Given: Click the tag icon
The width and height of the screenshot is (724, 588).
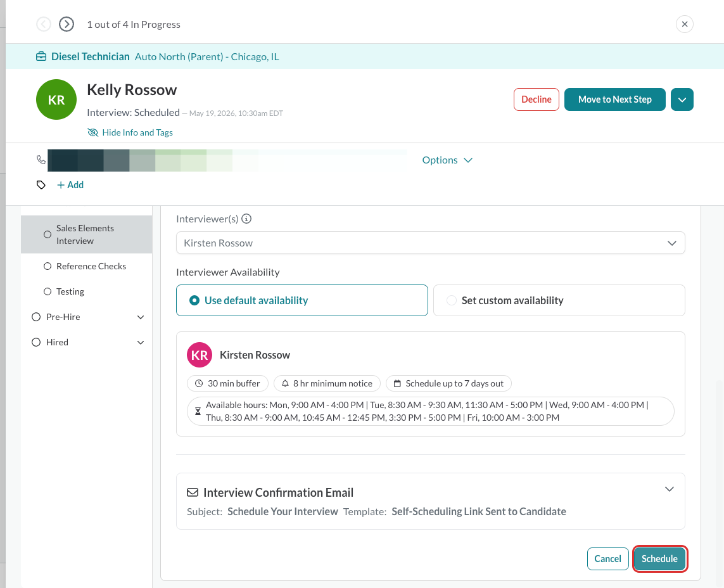Looking at the screenshot, I should click(41, 185).
